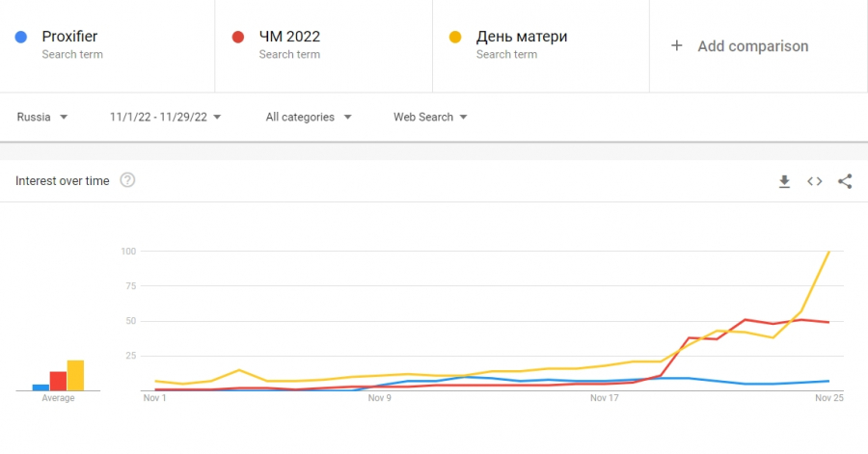Click the plus icon to add comparison
The height and width of the screenshot is (454, 868).
tap(677, 45)
